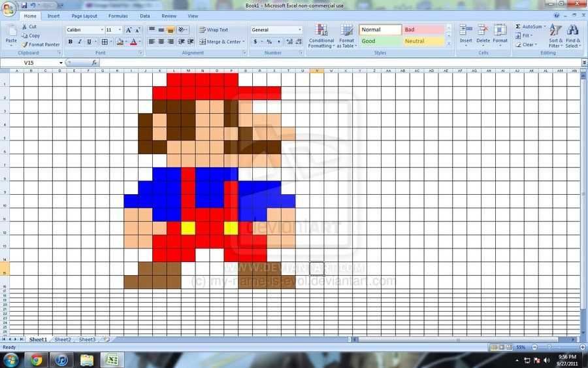
Task: Open Format as Table gallery
Action: coord(346,36)
